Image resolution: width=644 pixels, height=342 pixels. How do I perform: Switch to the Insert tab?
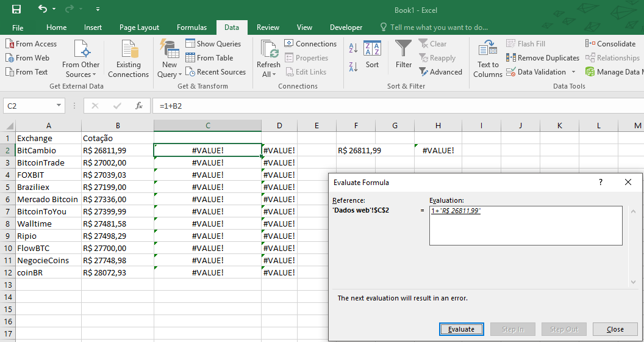[93, 27]
